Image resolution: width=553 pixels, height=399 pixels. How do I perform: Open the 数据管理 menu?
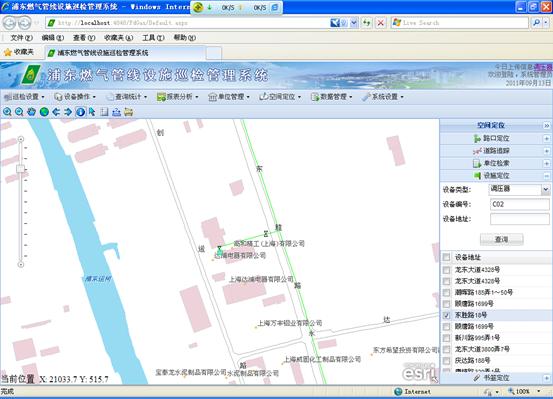pyautogui.click(x=332, y=97)
